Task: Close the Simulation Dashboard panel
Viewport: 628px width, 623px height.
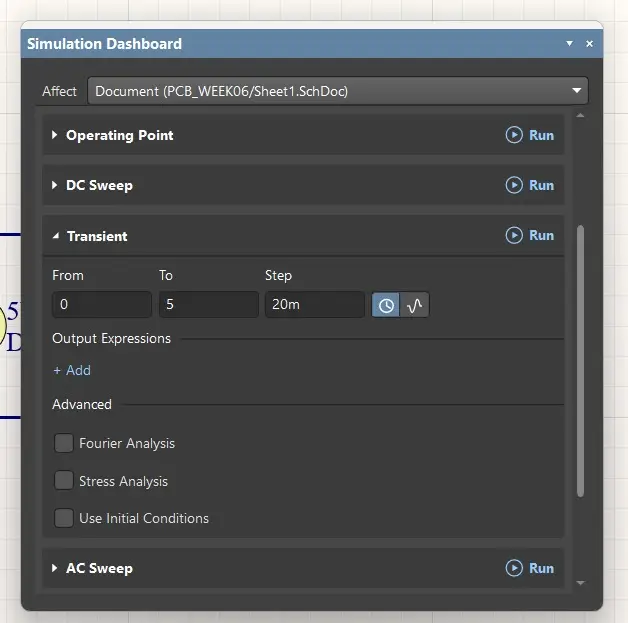Action: tap(589, 44)
